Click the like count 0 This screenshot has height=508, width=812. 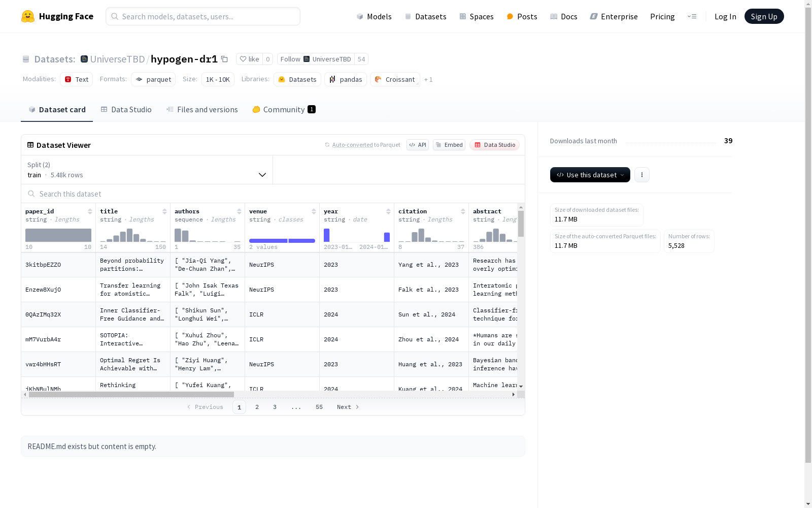267,59
